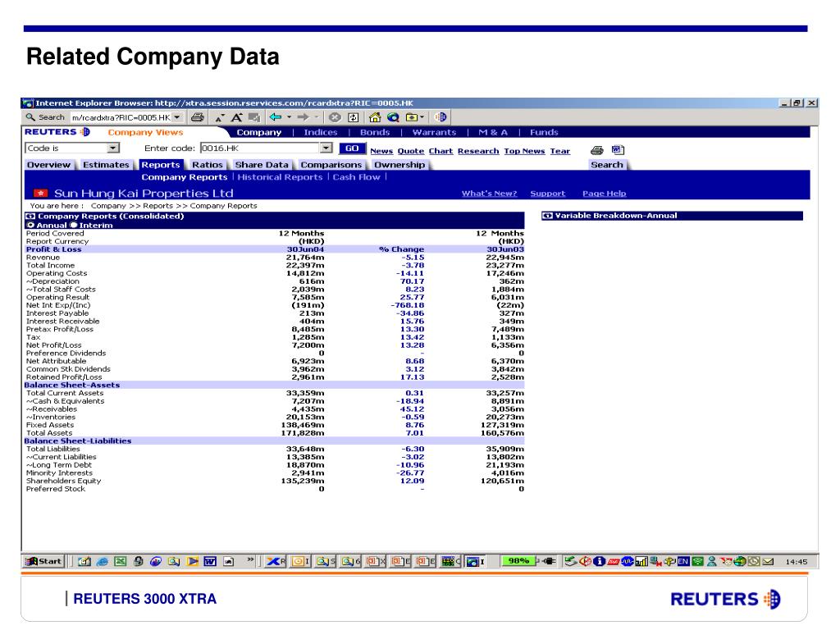Click the magnifier icon beside Search label
The height and width of the screenshot is (630, 840).
30,116
